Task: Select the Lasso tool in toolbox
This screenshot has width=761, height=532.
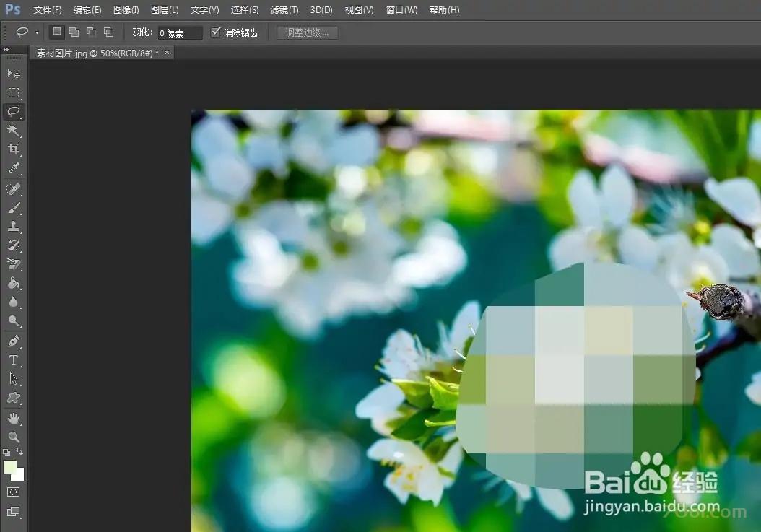Action: 14,112
